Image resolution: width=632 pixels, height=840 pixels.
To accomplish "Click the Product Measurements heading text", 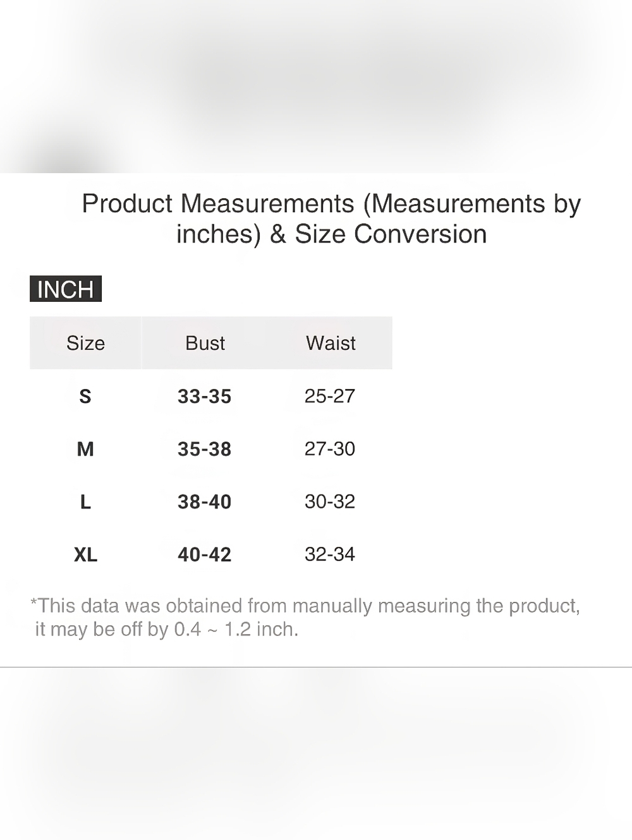I will [218, 203].
